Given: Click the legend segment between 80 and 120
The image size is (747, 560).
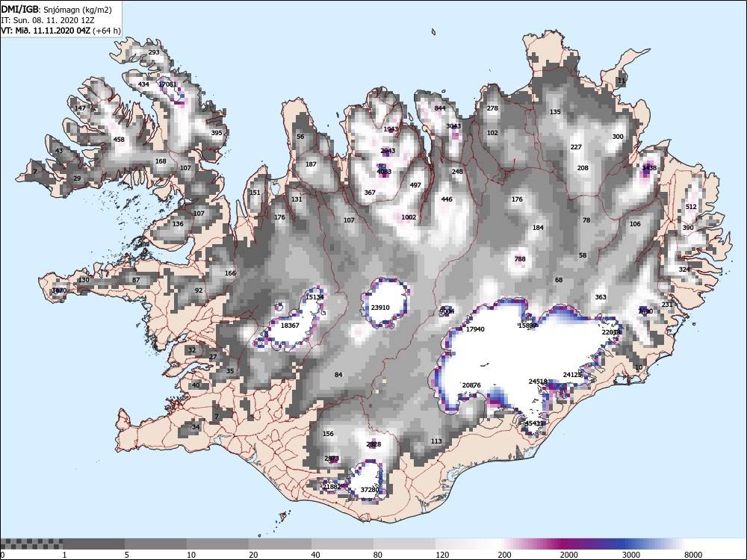Looking at the screenshot, I should 404,544.
